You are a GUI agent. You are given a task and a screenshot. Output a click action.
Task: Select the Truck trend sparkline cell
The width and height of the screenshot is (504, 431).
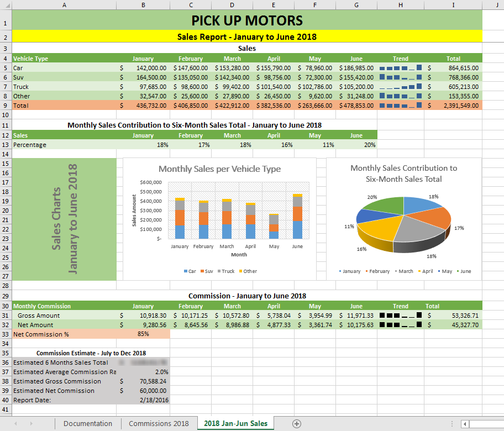pos(400,86)
